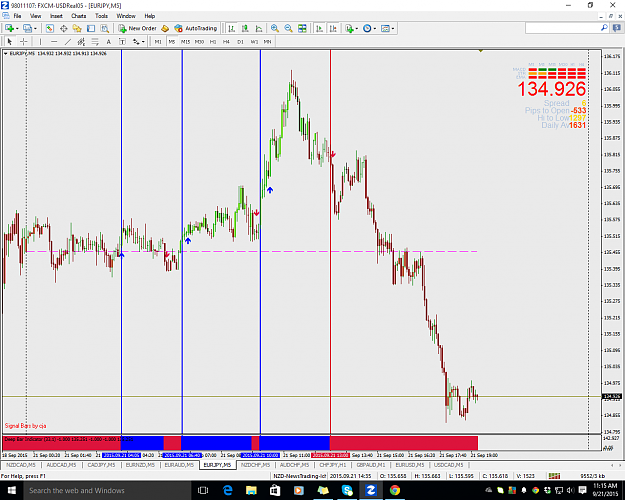Expand the Arrows objects dropdown

point(143,42)
